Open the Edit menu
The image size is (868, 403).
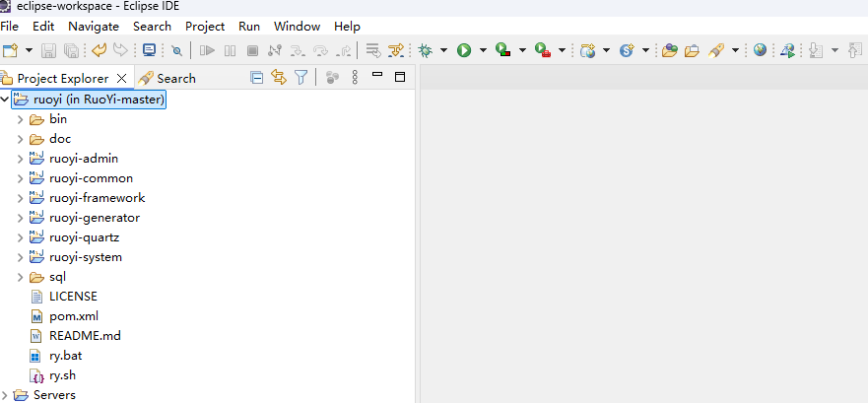[43, 26]
